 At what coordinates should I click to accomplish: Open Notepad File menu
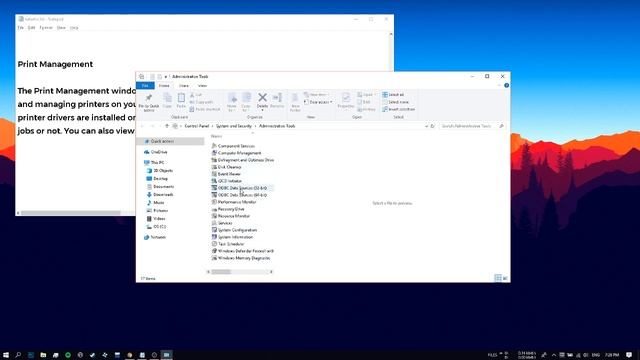tap(20, 28)
